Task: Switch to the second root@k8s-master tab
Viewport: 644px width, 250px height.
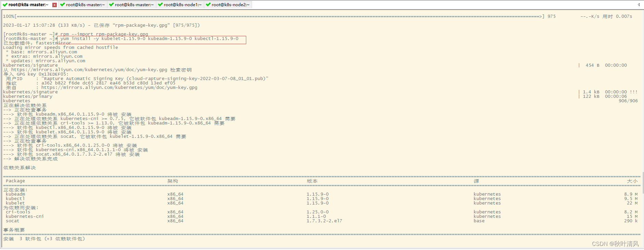Action: 82,5
